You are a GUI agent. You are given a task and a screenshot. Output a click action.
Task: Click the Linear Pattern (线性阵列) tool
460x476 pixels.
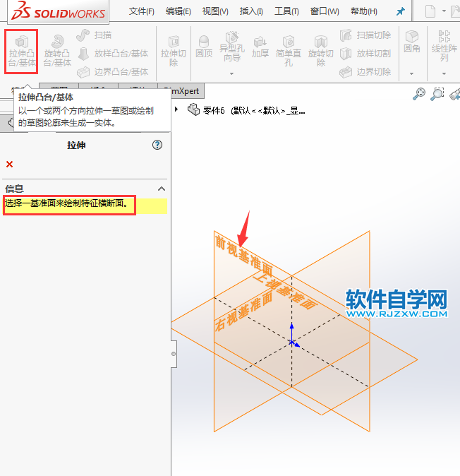click(x=444, y=46)
